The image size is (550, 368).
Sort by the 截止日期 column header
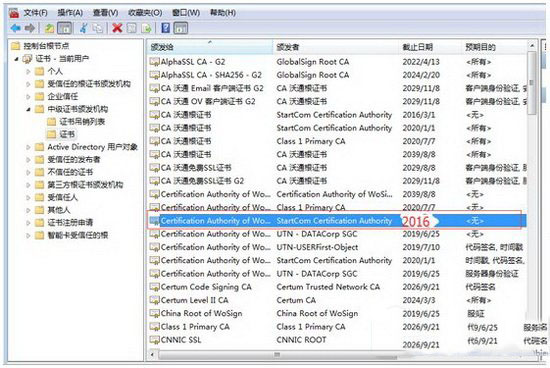[430, 47]
